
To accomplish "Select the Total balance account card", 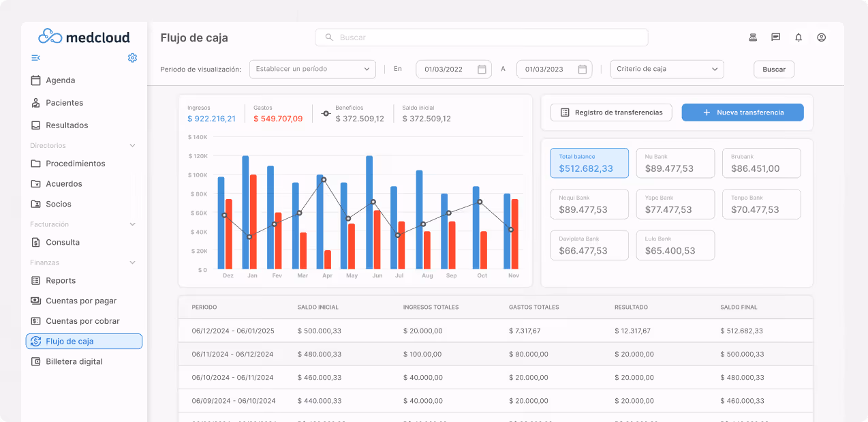I will 589,163.
